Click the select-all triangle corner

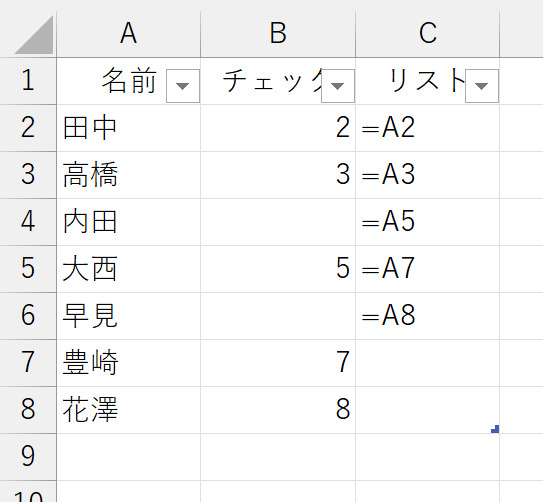tap(34, 35)
